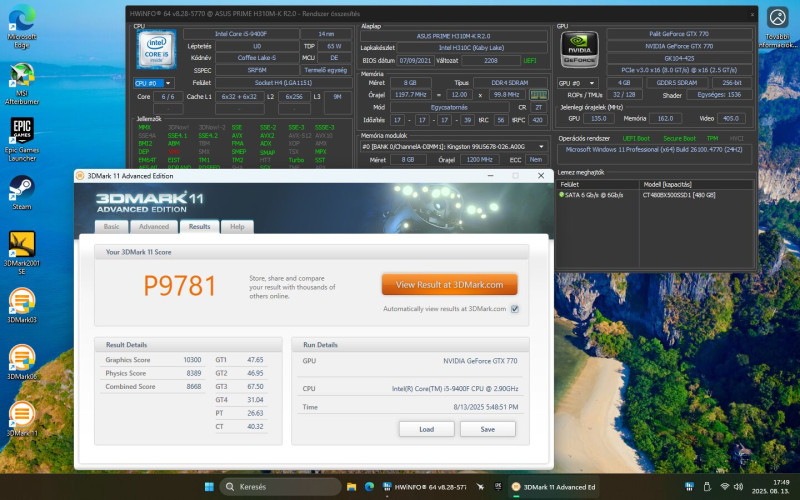Open Microsoft Edge from the taskbar
The width and height of the screenshot is (800, 500).
(x=369, y=487)
